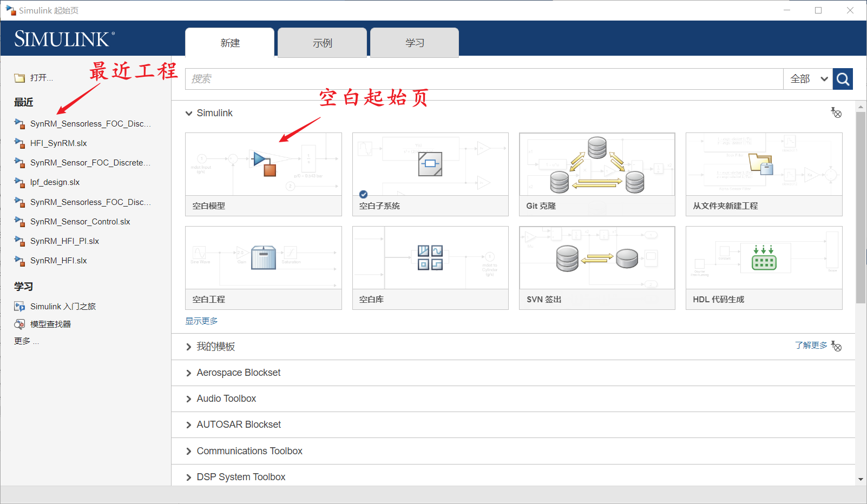Click the HDL code generation (HDL 代码生成) icon
The width and height of the screenshot is (867, 504).
point(764,257)
